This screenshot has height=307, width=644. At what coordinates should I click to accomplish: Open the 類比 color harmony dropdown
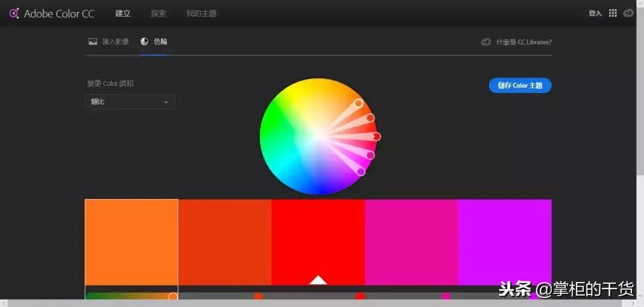click(x=130, y=102)
